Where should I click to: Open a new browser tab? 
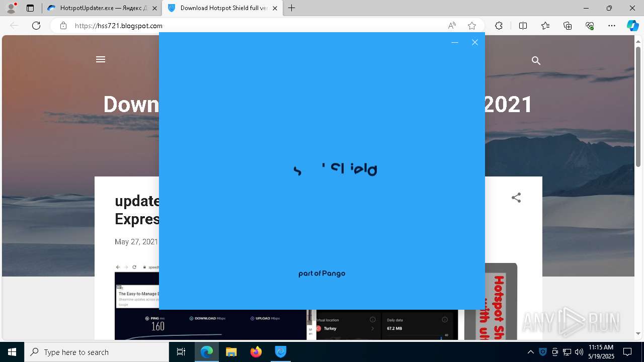[x=292, y=8]
